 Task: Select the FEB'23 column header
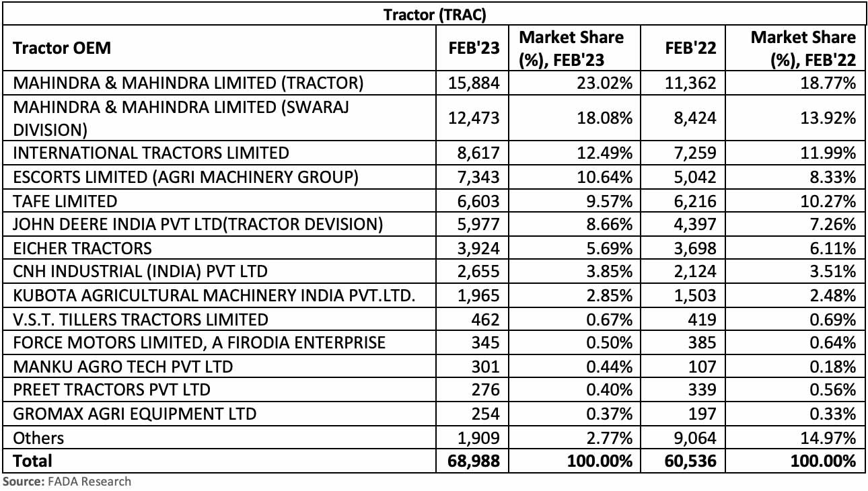point(474,48)
